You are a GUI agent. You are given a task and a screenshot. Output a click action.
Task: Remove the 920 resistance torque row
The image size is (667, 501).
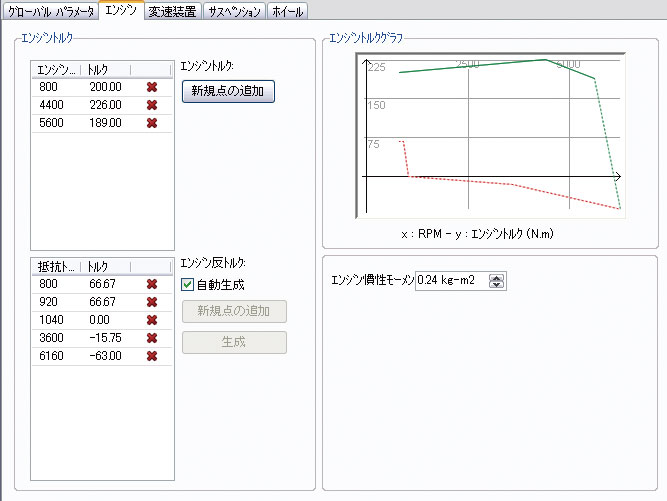(152, 302)
